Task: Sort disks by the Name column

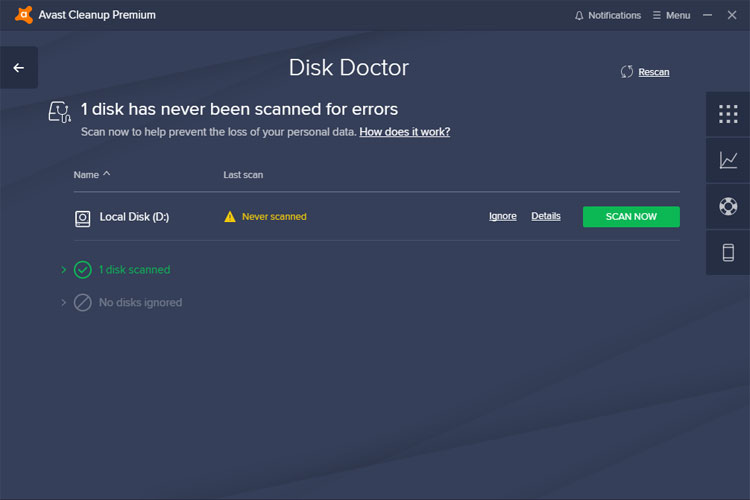Action: click(x=92, y=175)
